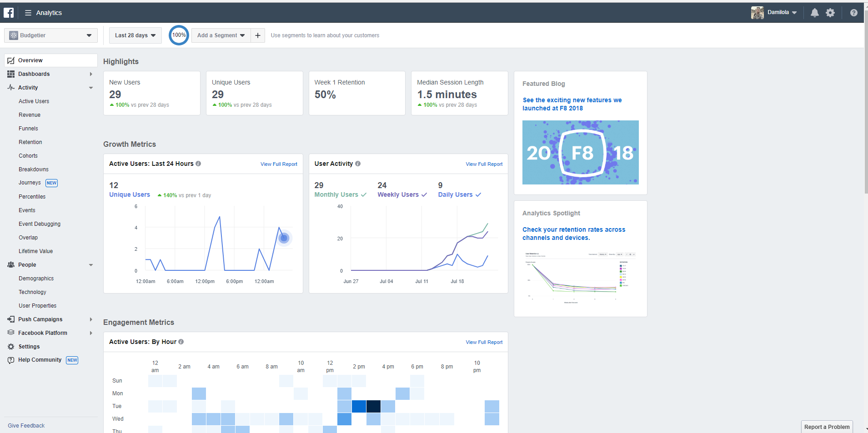
Task: Open Funnels in sidebar
Action: click(28, 129)
